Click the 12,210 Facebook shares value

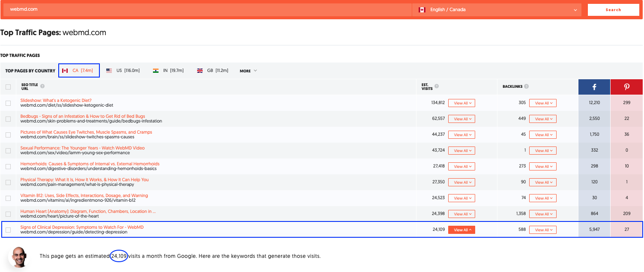click(594, 103)
